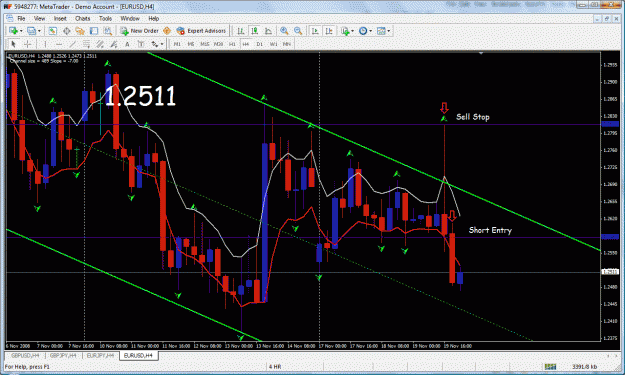Toggle Expert Advisors button

201,31
